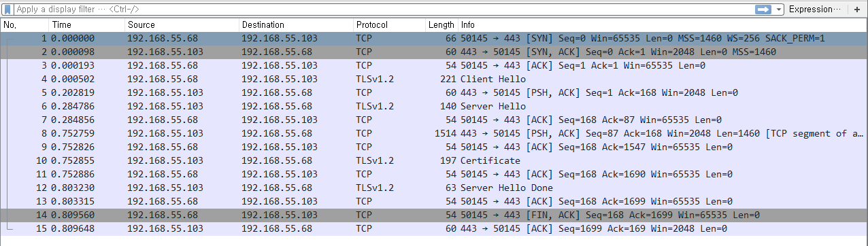
Task: Select packet 2 with [SYN, ACK] info
Action: pyautogui.click(x=434, y=52)
